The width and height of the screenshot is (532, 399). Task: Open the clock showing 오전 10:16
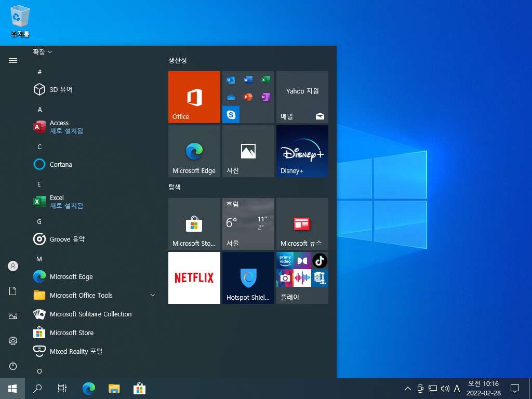point(484,389)
